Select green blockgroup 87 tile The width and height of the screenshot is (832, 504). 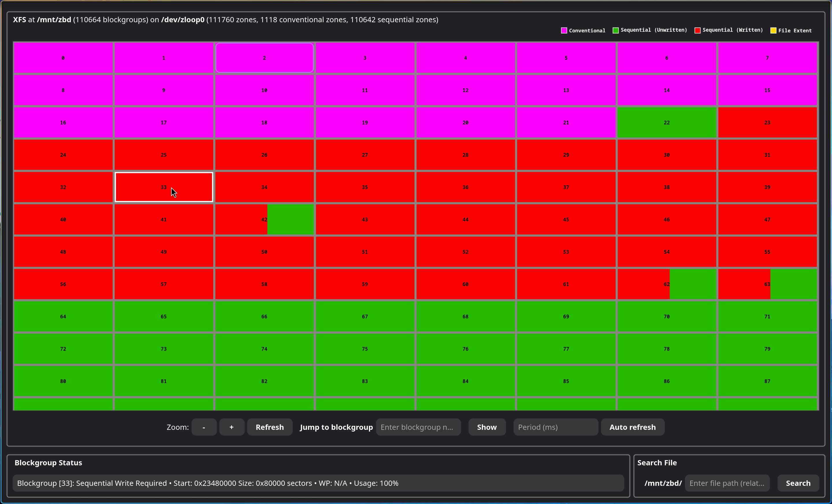[767, 381]
